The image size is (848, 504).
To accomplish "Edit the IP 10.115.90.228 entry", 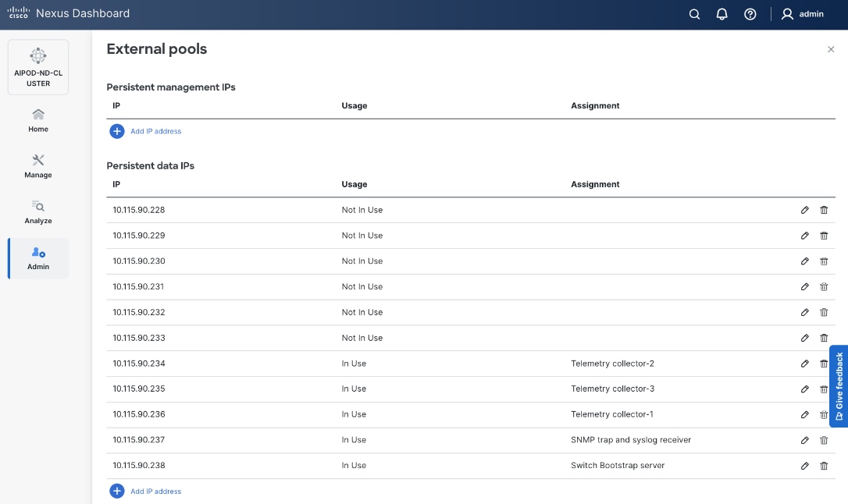I will (804, 210).
